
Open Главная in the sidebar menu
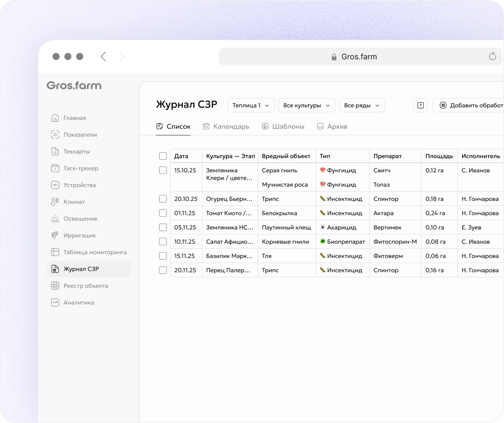point(89,118)
